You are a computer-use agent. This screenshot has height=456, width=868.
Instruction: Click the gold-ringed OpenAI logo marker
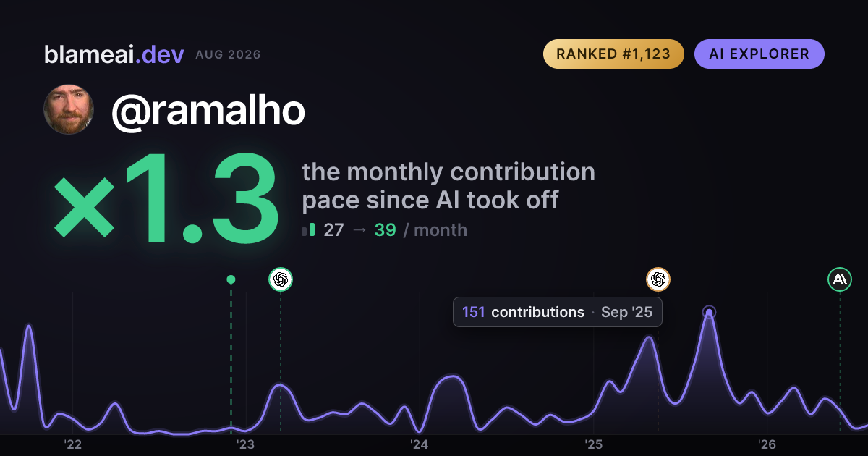[658, 279]
